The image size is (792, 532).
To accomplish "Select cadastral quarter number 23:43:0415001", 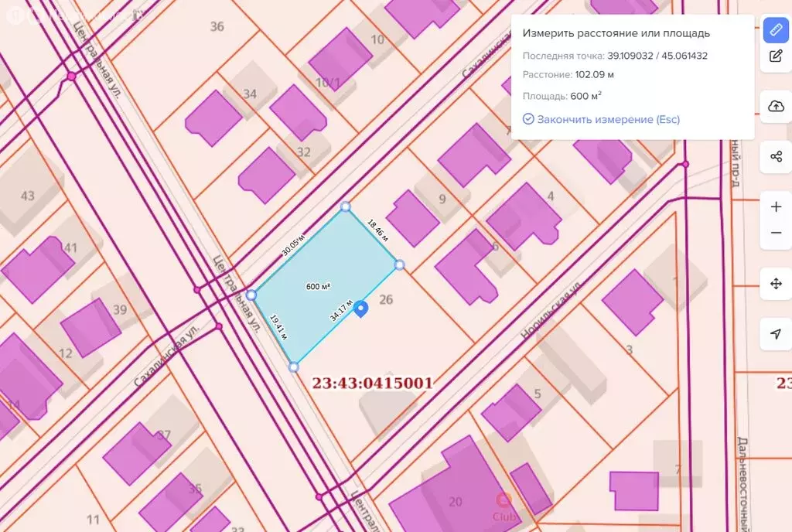I will click(373, 382).
